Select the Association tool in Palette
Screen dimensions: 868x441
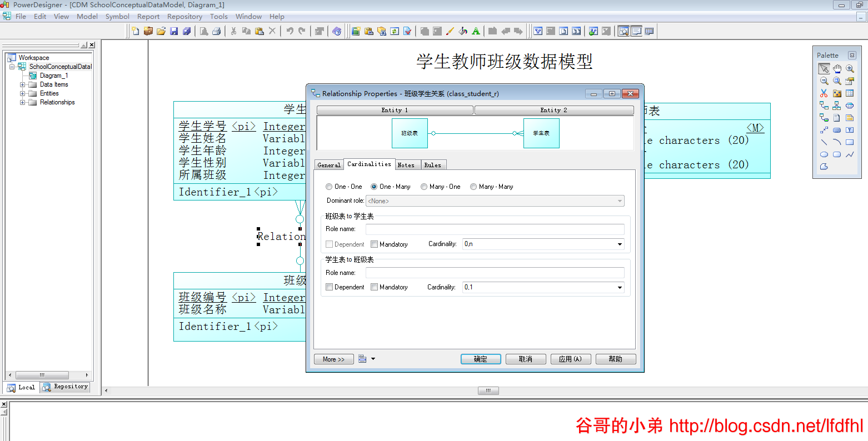(850, 106)
